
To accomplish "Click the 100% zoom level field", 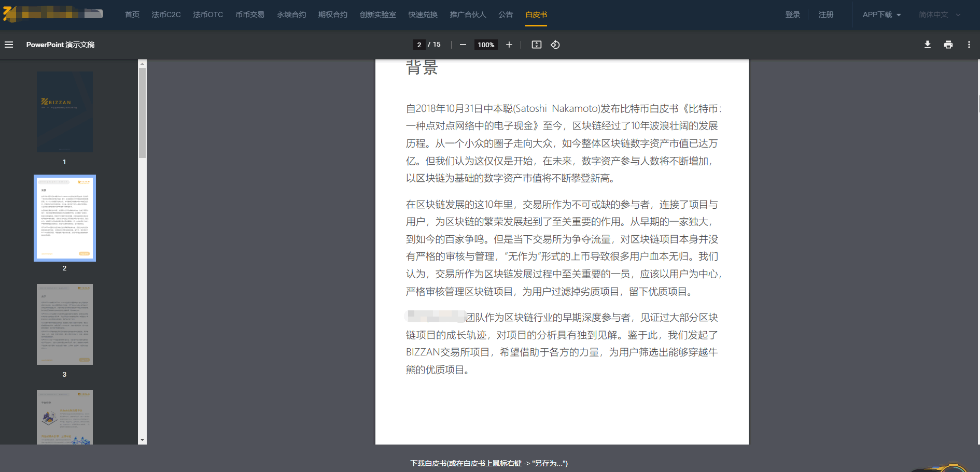I will click(x=486, y=45).
